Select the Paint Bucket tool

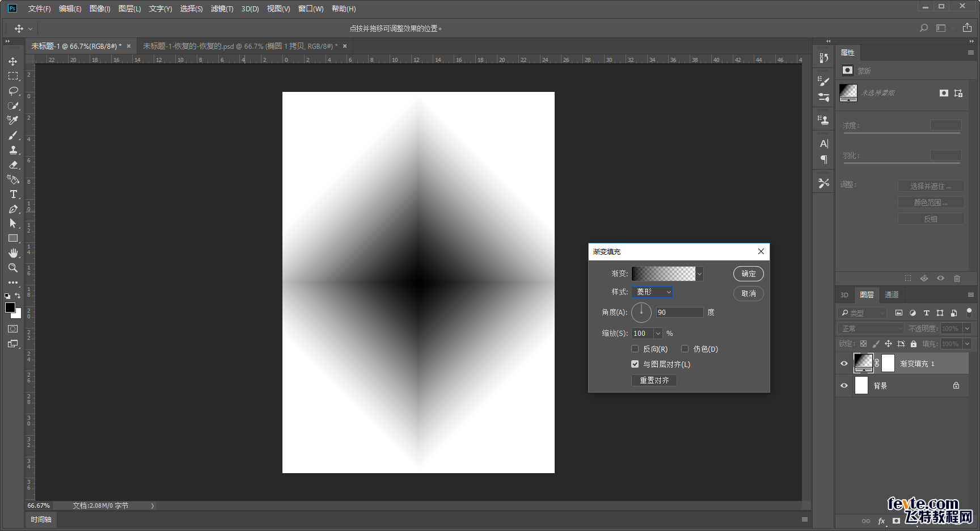(x=13, y=179)
